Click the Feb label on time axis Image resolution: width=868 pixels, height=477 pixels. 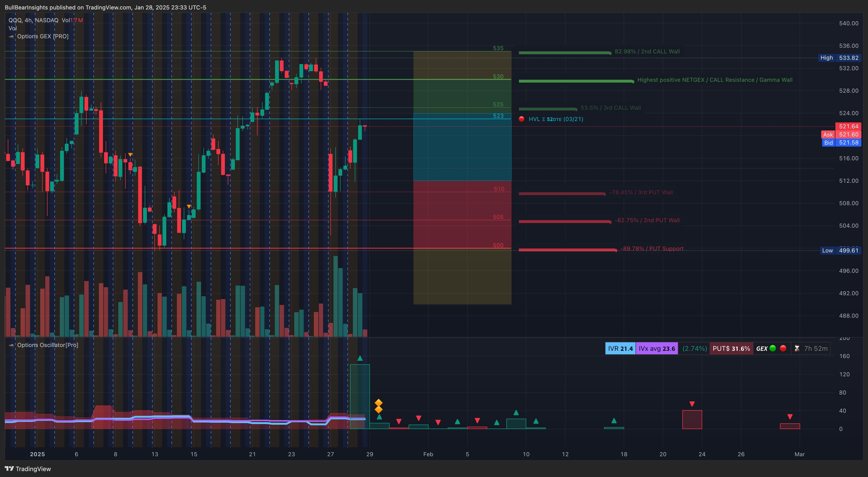(x=428, y=454)
